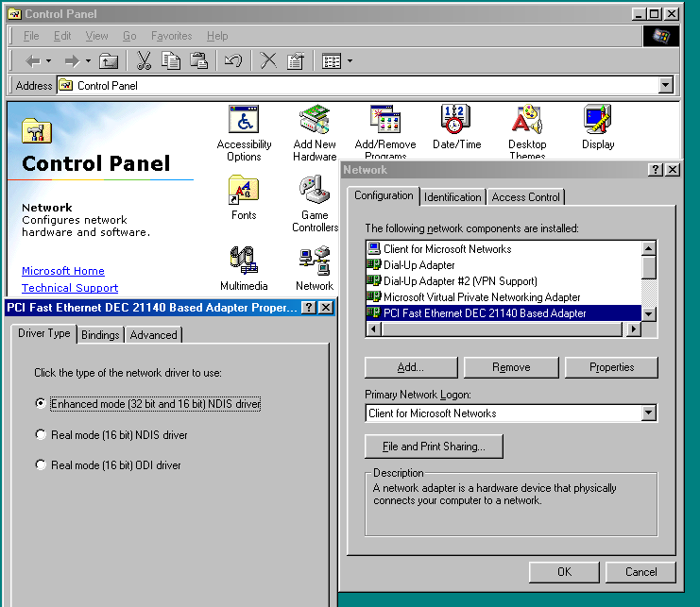Follow the Technical Support link
This screenshot has height=607, width=700.
(x=70, y=288)
